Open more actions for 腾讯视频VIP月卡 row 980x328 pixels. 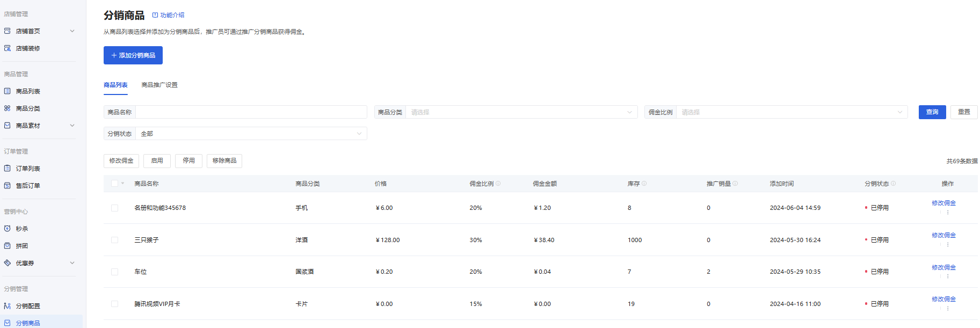948,309
